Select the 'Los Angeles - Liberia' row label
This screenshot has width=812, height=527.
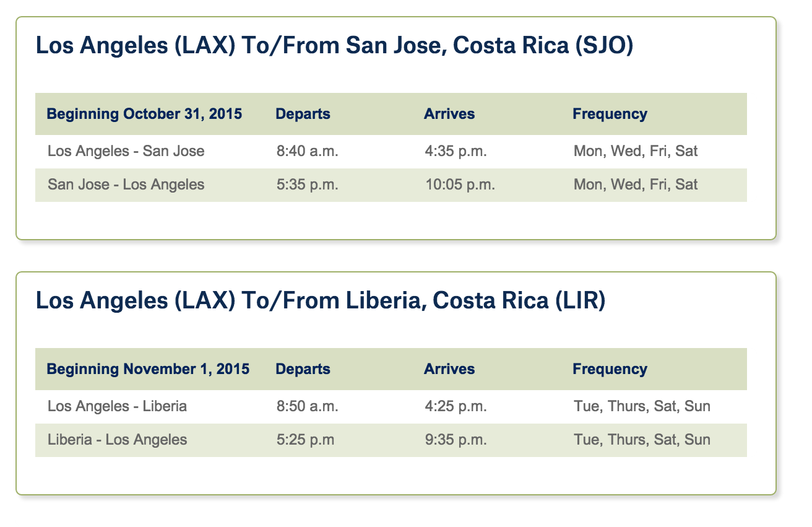click(117, 406)
